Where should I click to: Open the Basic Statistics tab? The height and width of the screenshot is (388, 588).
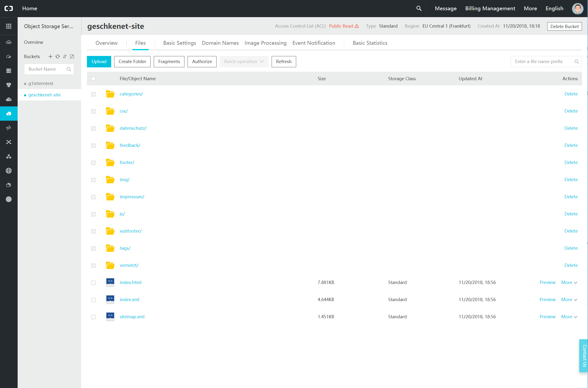370,43
